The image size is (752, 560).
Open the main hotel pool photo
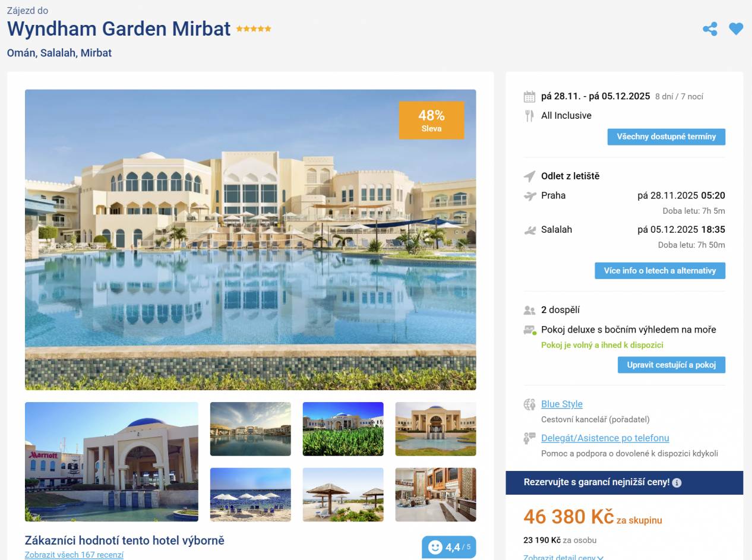250,240
